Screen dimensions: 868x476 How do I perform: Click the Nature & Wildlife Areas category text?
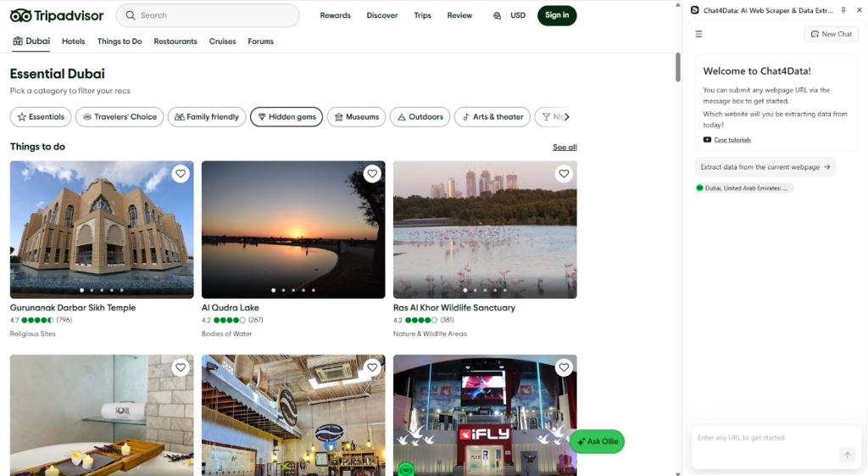click(x=430, y=333)
